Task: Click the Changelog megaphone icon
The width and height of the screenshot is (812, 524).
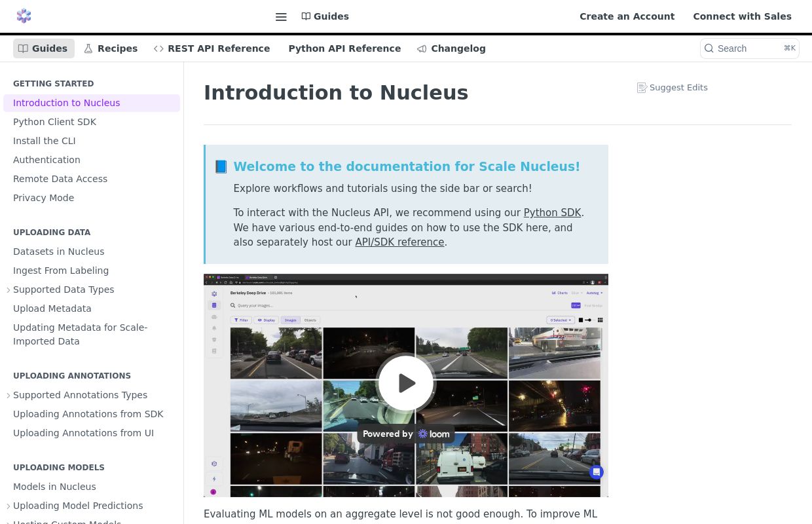Action: click(x=422, y=48)
